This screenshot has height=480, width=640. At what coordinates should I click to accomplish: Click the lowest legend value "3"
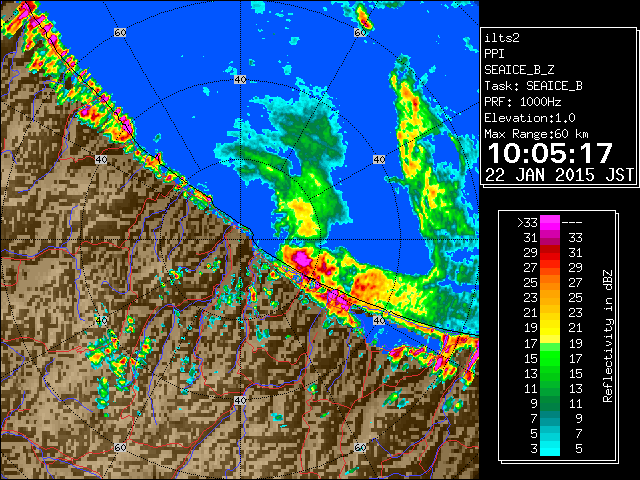534,449
